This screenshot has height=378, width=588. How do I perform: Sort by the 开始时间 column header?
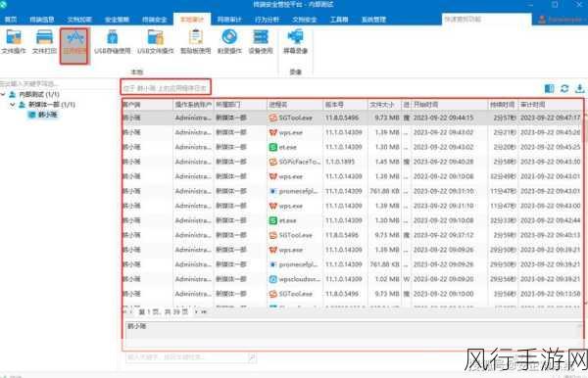[450, 105]
